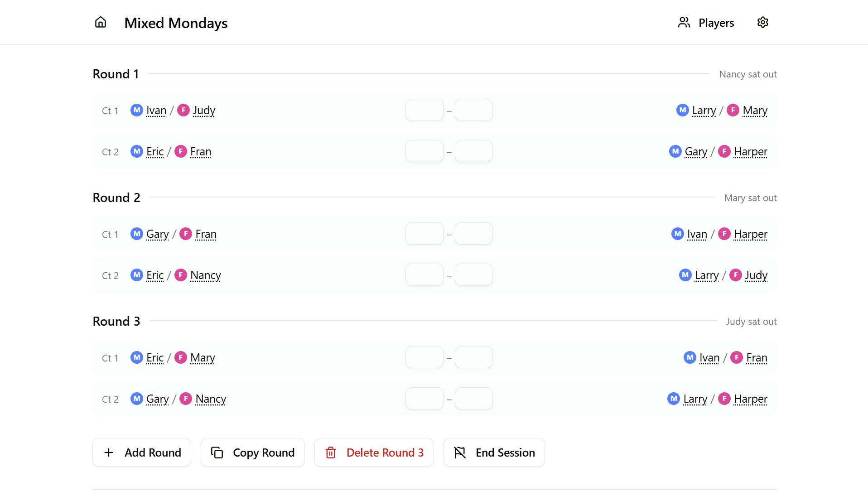The height and width of the screenshot is (496, 868).
Task: Click the plus icon on Add Round
Action: pos(109,453)
